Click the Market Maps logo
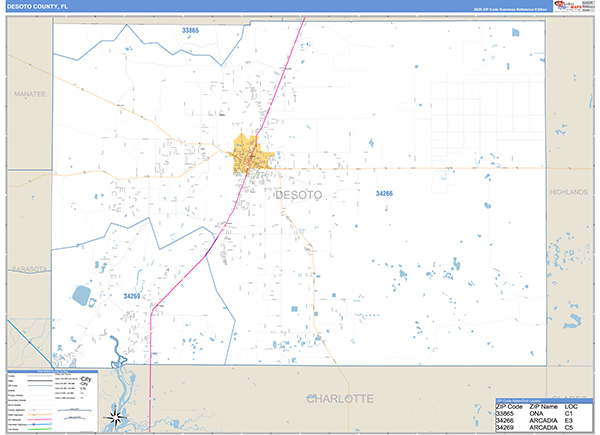Viewport: 600px width, 435px height. coord(568,5)
